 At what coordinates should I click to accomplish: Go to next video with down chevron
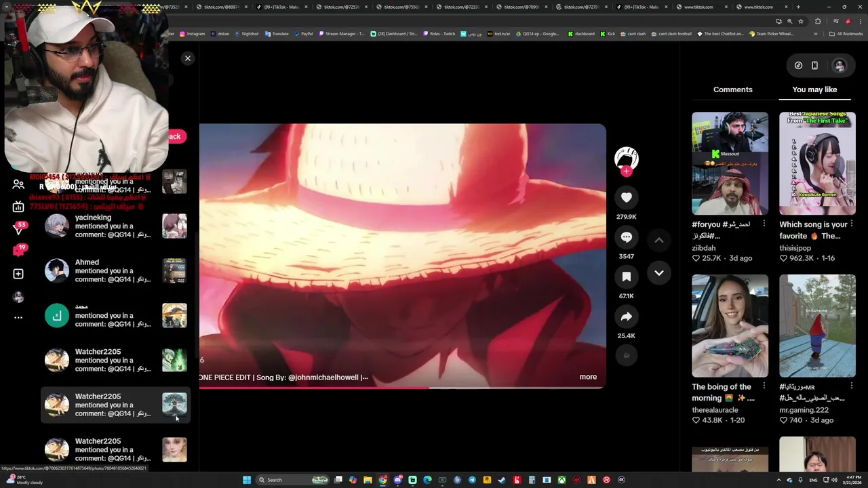coord(658,272)
